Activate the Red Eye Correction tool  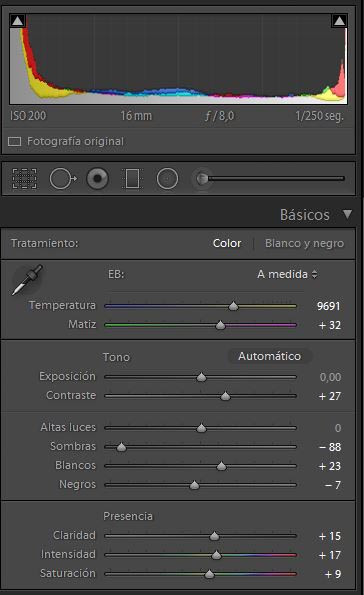[98, 178]
